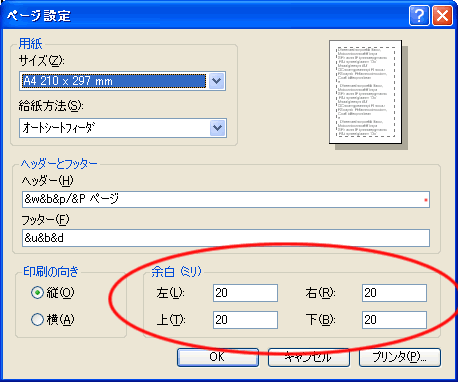Click the ヘッダーとフッター group title
The image size is (458, 382).
pos(59,164)
